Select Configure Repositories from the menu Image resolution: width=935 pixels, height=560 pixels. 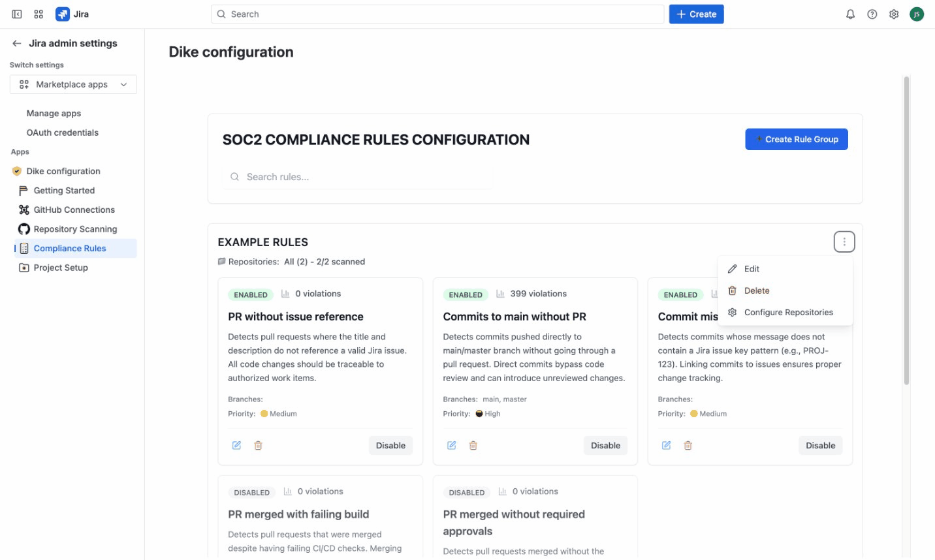click(788, 313)
